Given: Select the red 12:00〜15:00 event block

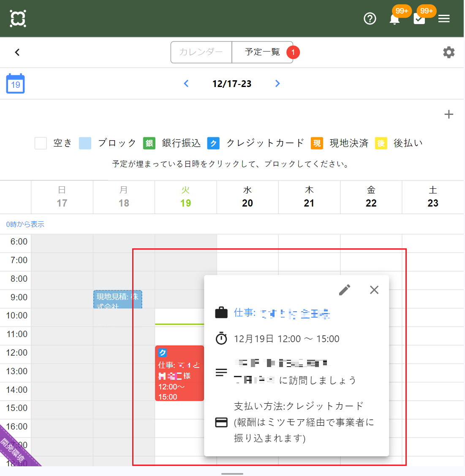Looking at the screenshot, I should tap(179, 374).
